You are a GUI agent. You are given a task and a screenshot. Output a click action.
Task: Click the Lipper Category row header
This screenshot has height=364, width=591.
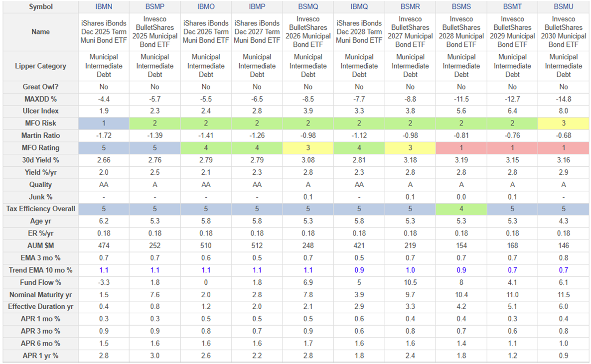(x=40, y=66)
